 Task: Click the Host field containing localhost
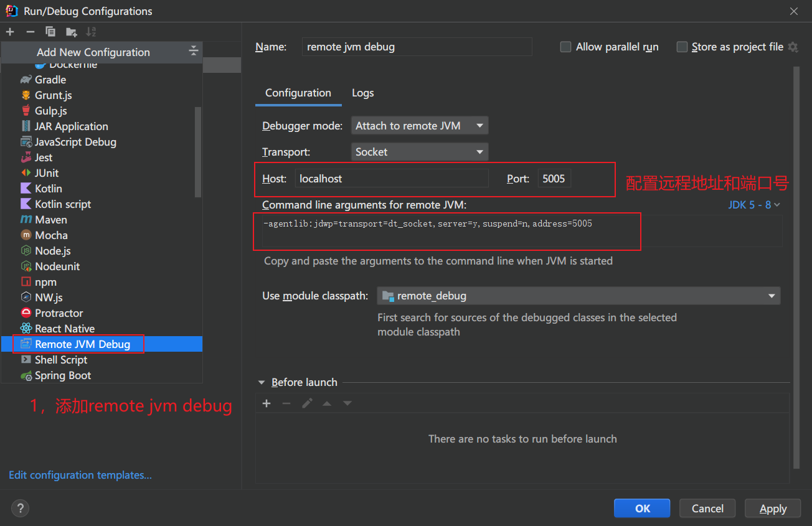(x=392, y=179)
